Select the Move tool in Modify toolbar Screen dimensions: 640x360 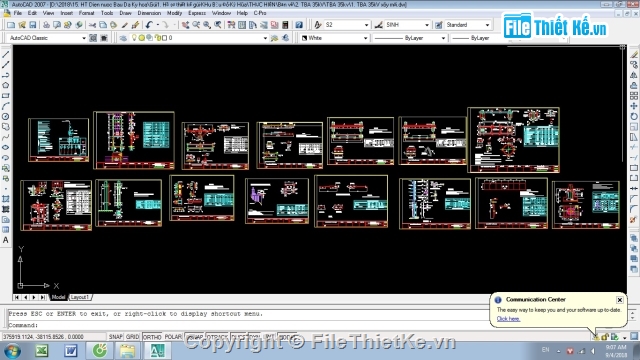pos(633,106)
